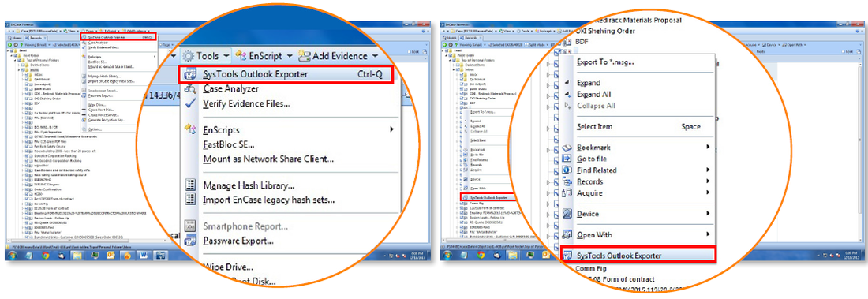Click the Bookmark icon in context menu
868x299 pixels.
(567, 148)
